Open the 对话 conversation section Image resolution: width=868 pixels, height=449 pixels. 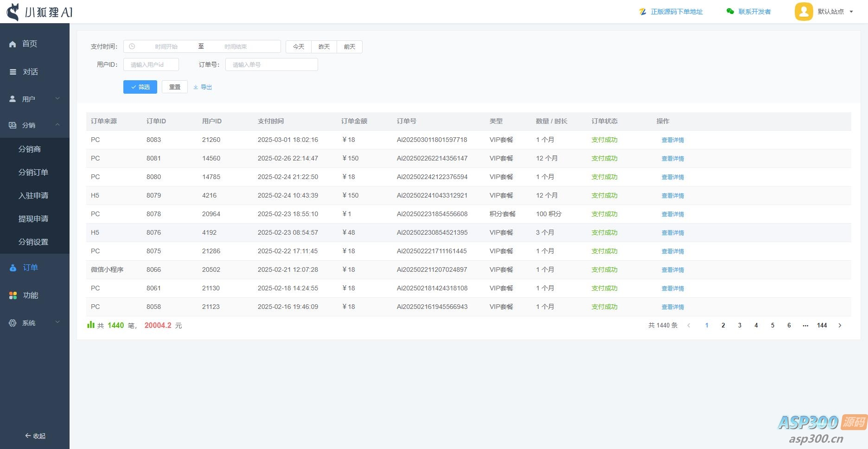click(13, 71)
